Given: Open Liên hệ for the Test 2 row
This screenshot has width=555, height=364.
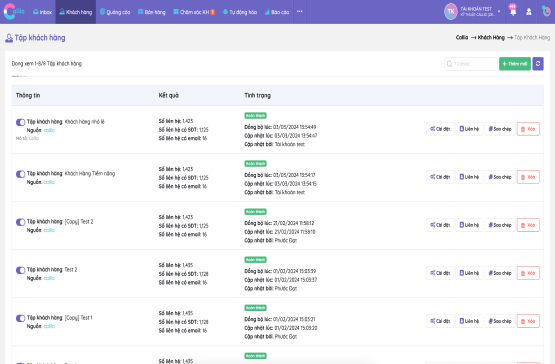Looking at the screenshot, I should click(x=469, y=273).
